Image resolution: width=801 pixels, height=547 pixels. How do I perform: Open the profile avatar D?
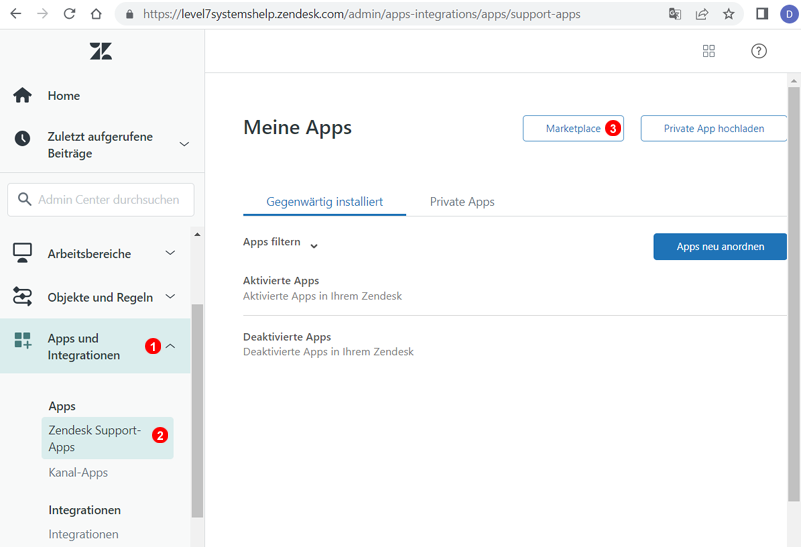(x=790, y=14)
